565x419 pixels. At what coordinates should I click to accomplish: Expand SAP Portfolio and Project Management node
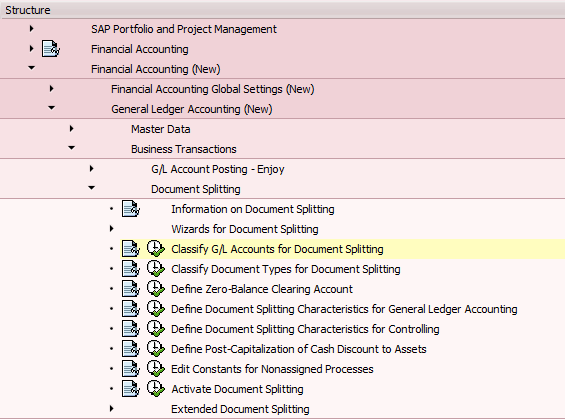[x=31, y=28]
